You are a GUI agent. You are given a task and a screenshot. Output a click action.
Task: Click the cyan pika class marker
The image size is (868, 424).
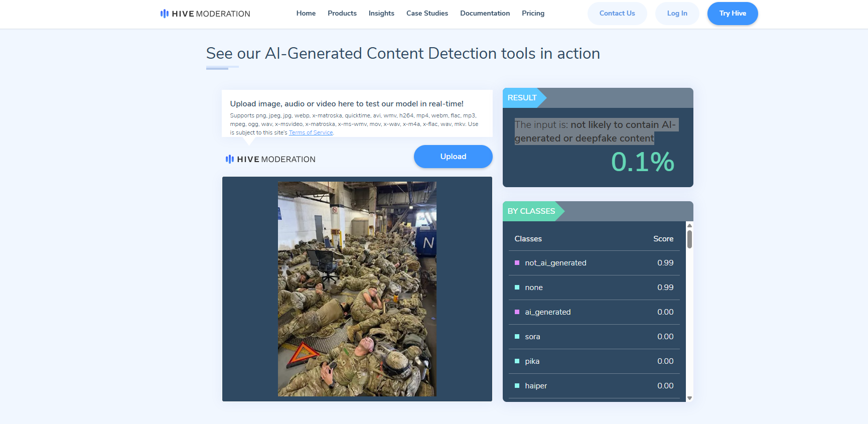[517, 361]
